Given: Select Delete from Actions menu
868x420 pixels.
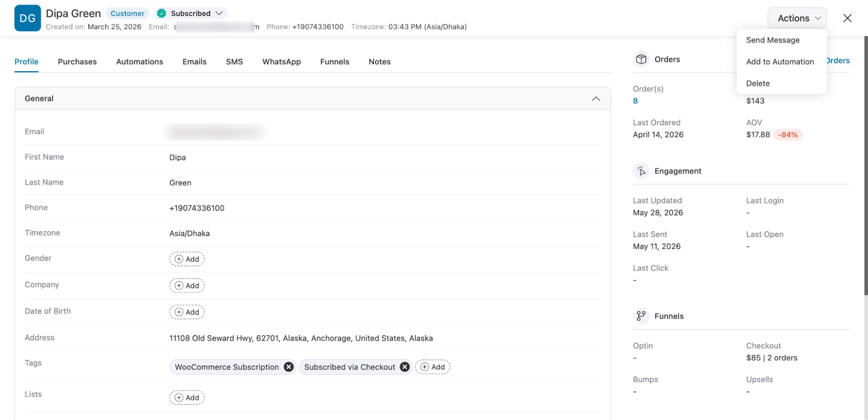Looking at the screenshot, I should tap(758, 83).
